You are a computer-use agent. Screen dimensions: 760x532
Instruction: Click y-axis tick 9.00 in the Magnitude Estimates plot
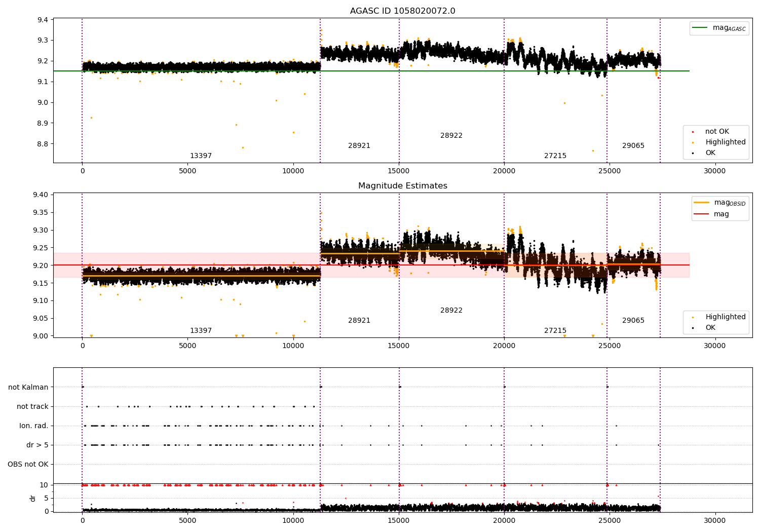pyautogui.click(x=41, y=336)
